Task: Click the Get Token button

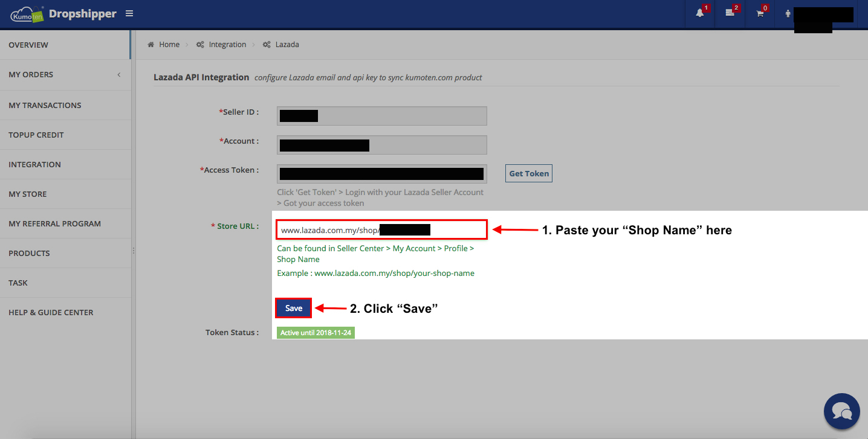Action: click(529, 173)
